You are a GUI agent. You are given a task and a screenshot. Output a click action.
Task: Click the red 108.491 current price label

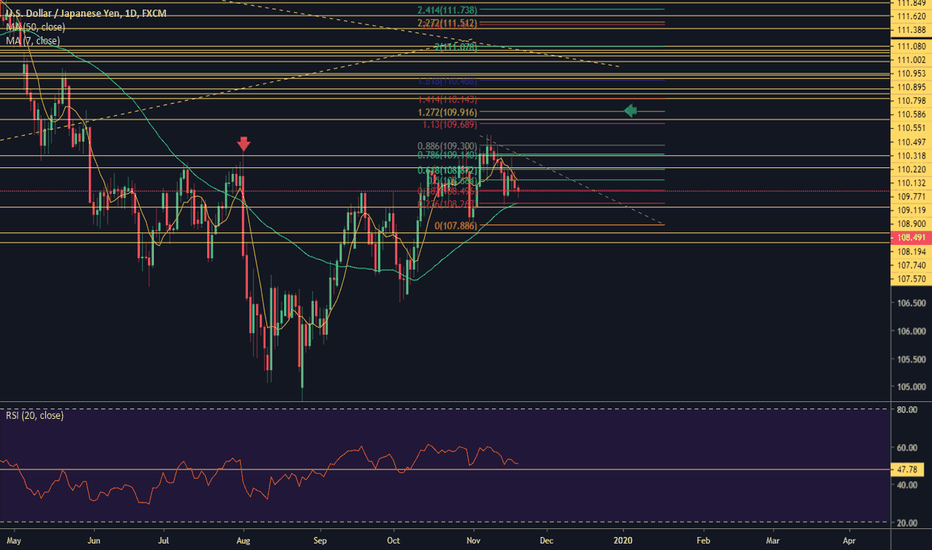[x=910, y=239]
